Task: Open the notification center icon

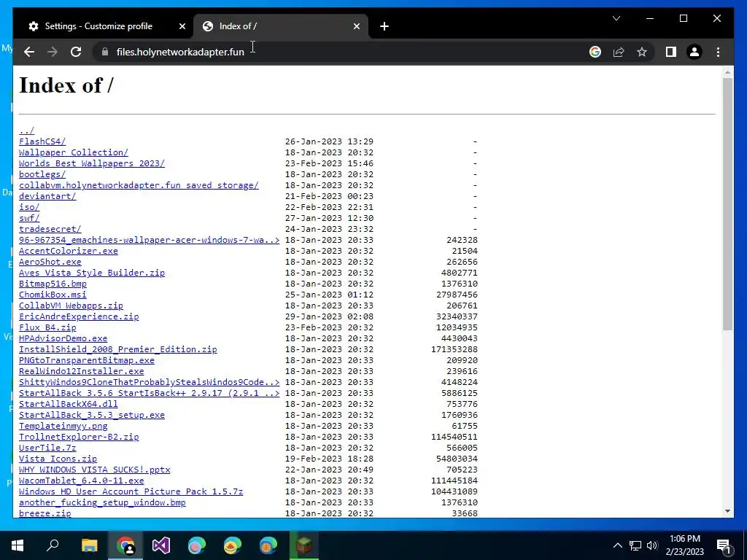Action: pos(724,545)
